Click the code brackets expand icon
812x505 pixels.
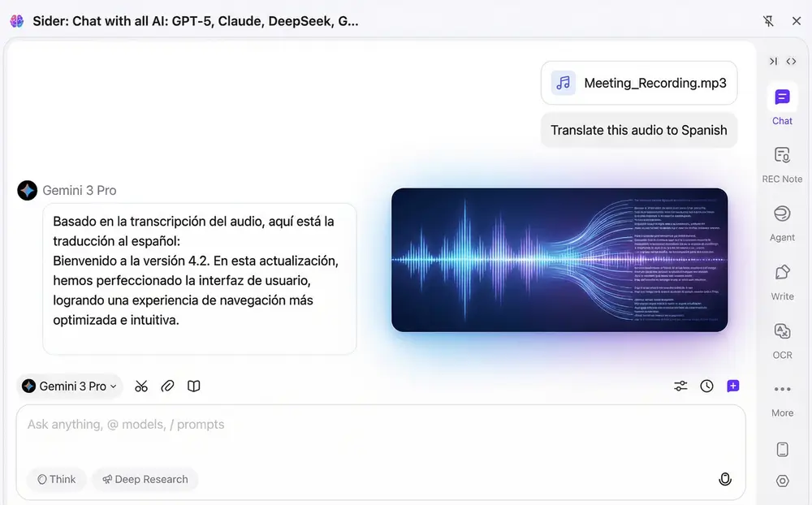pos(791,61)
